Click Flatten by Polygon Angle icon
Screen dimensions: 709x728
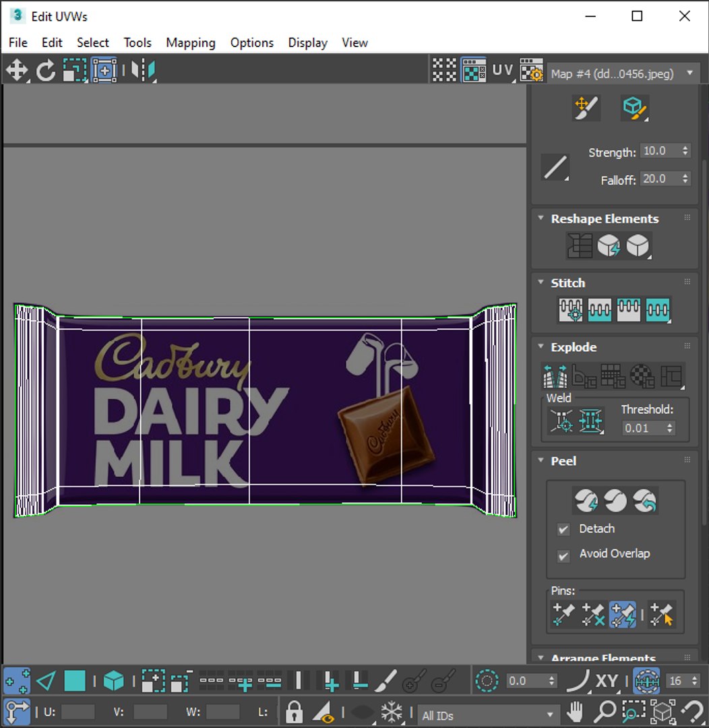[584, 376]
